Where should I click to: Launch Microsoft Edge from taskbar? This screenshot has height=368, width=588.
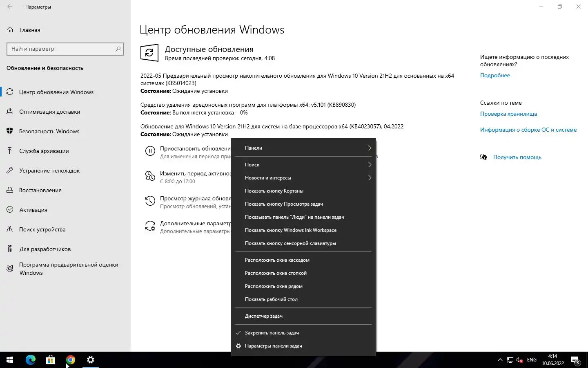pyautogui.click(x=31, y=360)
